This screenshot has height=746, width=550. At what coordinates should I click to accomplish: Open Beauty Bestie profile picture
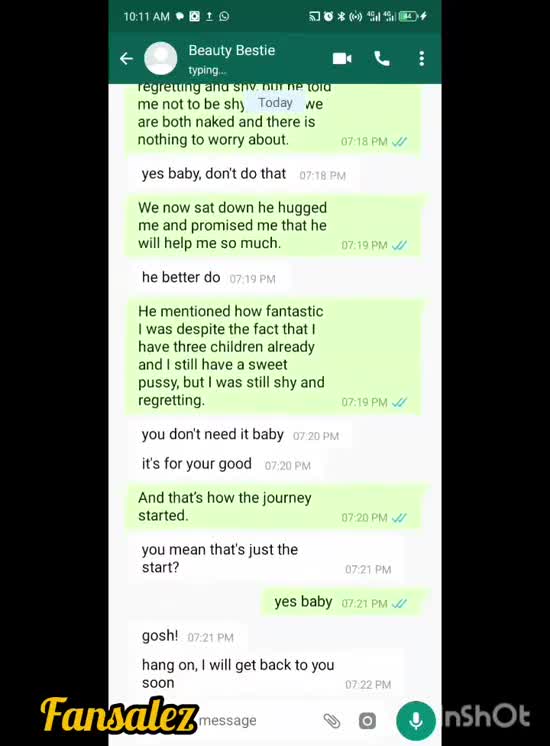tap(161, 59)
